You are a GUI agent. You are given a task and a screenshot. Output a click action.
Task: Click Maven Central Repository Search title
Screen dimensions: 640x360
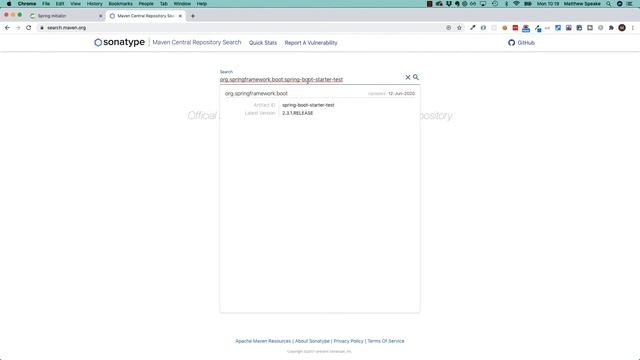pos(197,42)
